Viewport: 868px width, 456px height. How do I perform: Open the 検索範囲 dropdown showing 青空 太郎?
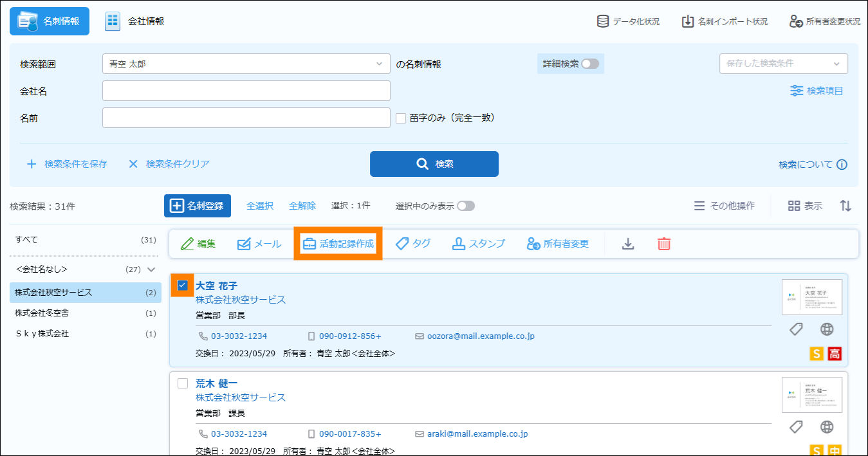[246, 64]
